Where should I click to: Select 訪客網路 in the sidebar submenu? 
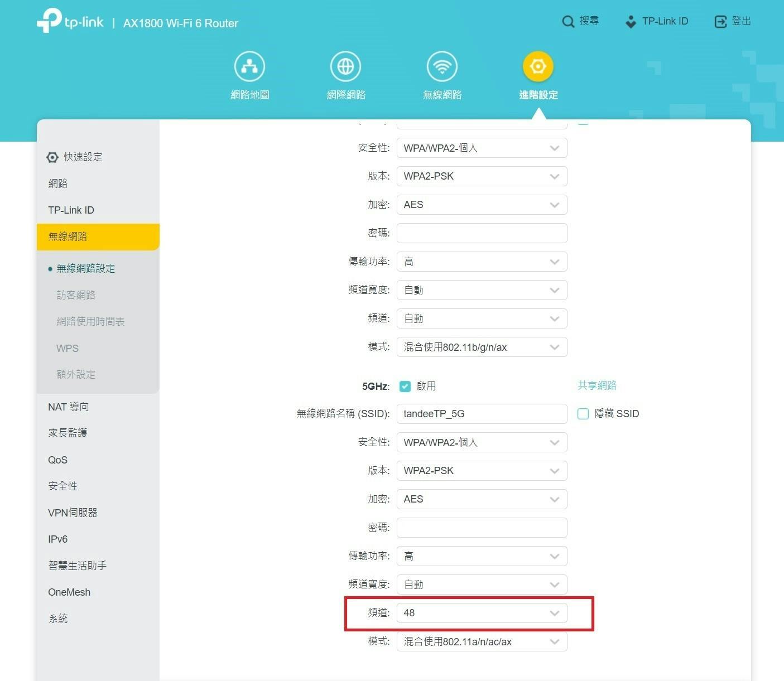pos(76,295)
